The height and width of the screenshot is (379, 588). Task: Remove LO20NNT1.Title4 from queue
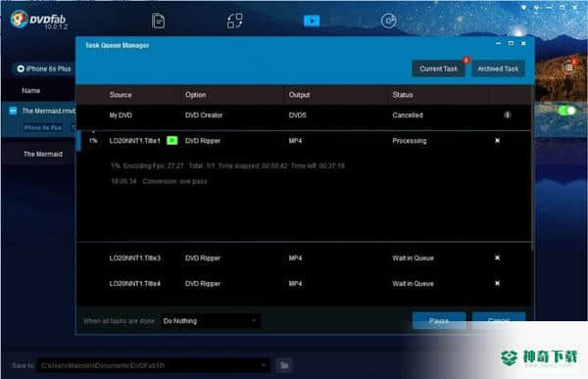pos(497,283)
